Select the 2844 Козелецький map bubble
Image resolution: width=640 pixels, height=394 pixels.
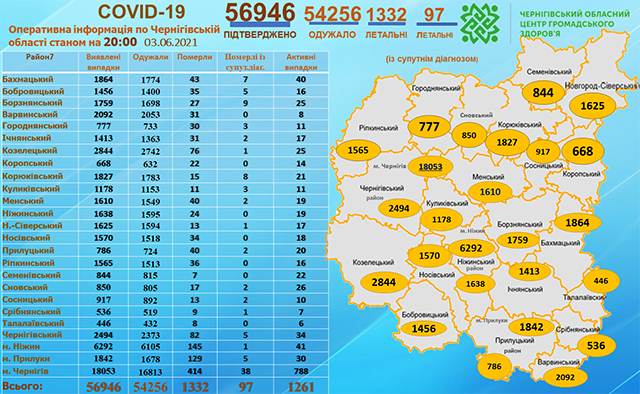[383, 282]
